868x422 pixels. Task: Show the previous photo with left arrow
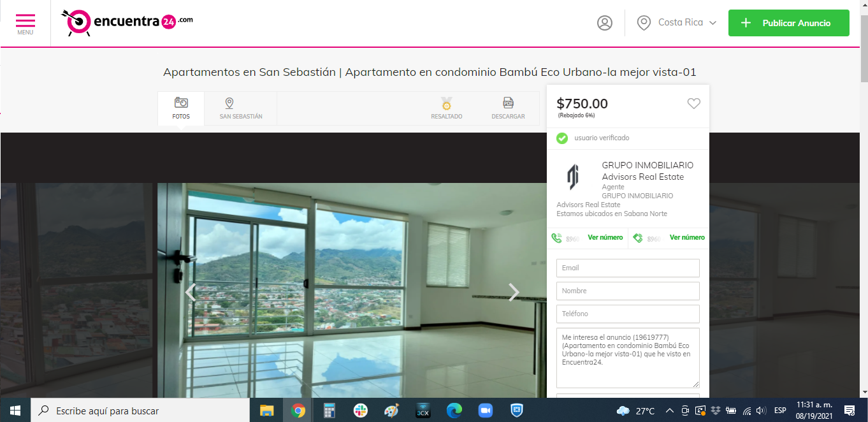pyautogui.click(x=190, y=292)
